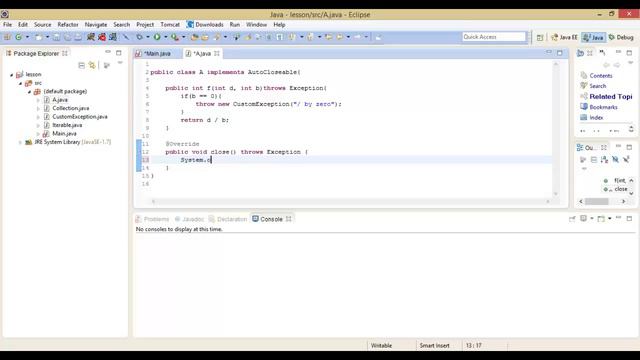Open the Source menu
This screenshot has width=640, height=360.
click(42, 24)
